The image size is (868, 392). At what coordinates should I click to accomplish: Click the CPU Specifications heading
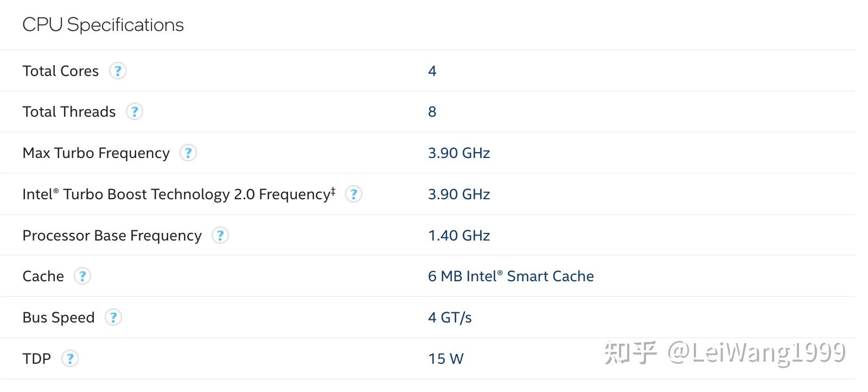103,25
